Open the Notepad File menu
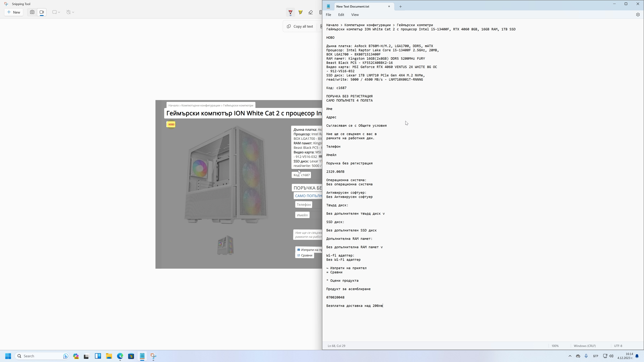The height and width of the screenshot is (362, 644). click(329, 15)
